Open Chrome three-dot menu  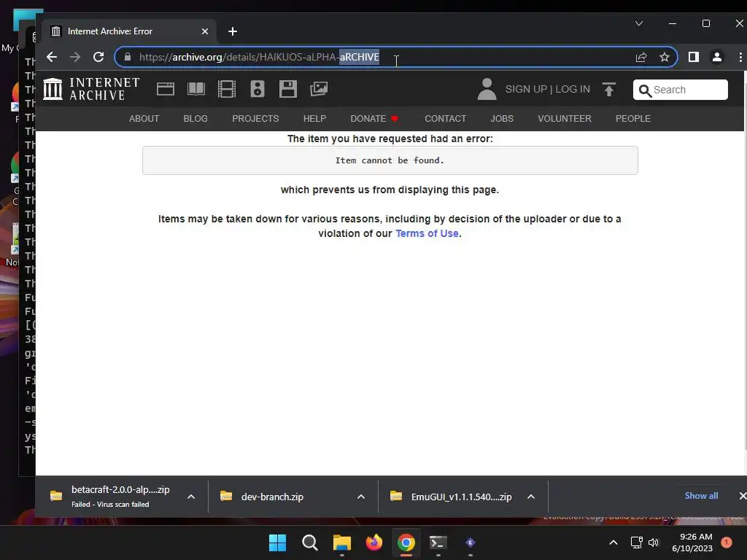tap(740, 57)
